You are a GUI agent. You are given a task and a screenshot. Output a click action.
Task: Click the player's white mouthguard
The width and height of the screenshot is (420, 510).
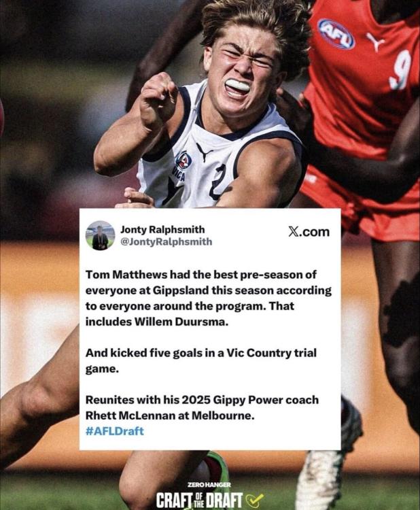tap(238, 86)
